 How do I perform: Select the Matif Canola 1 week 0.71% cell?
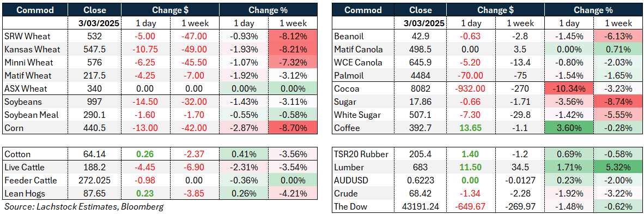point(618,49)
